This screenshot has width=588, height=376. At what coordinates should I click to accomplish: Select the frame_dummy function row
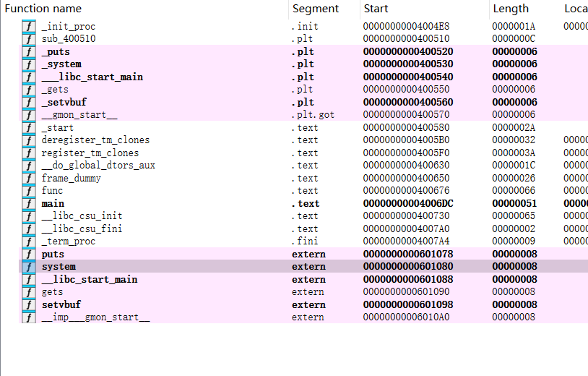point(71,179)
